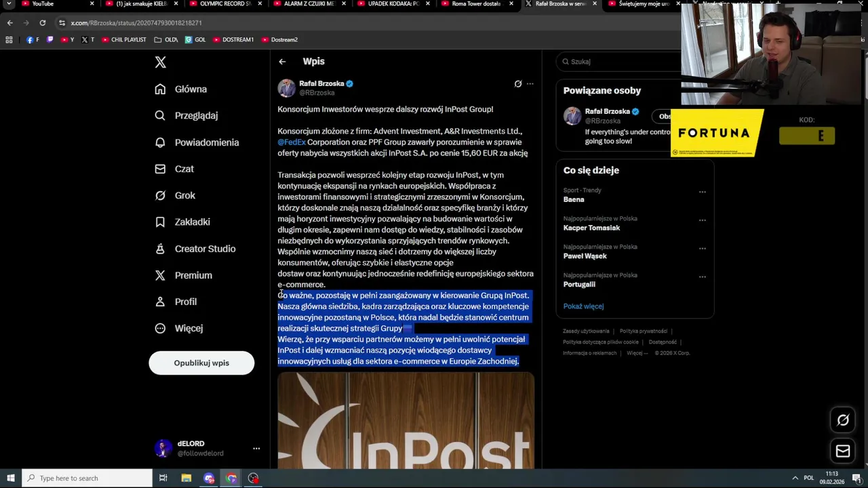Go back with post header arrow
The height and width of the screenshot is (488, 868).
click(x=282, y=62)
